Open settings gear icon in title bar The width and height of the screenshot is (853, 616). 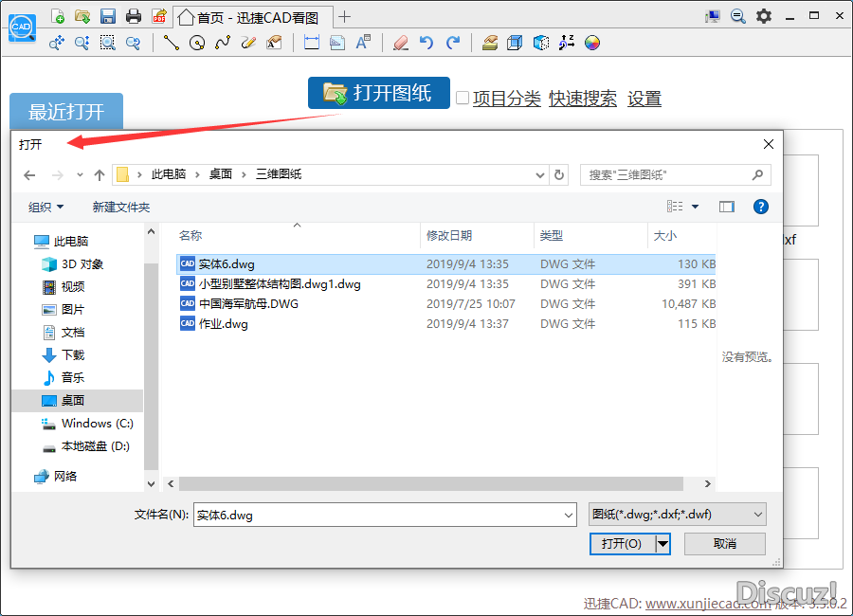point(763,16)
